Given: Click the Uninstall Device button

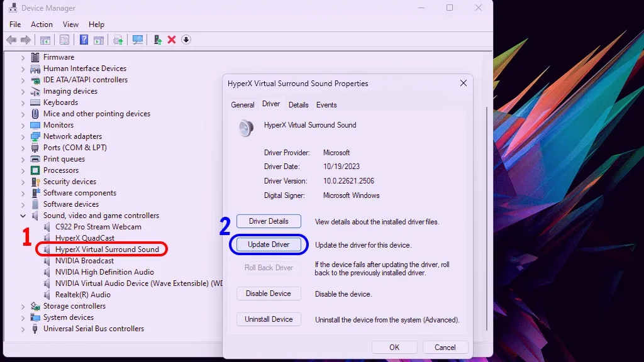Looking at the screenshot, I should pyautogui.click(x=269, y=319).
